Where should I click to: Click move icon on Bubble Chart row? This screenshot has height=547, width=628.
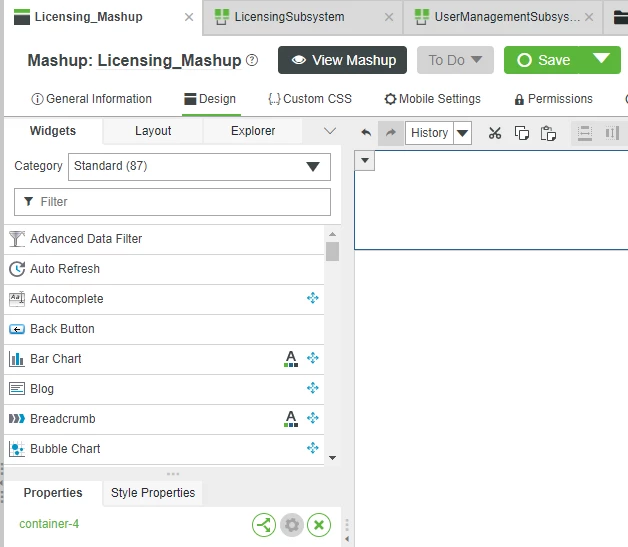click(x=312, y=448)
